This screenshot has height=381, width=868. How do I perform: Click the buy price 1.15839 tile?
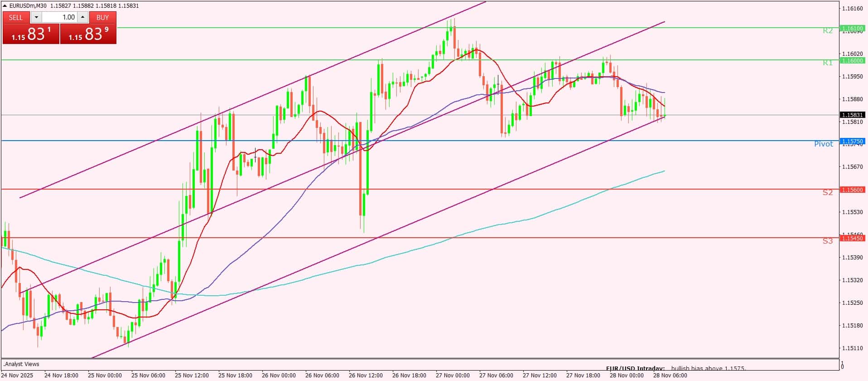[x=88, y=34]
